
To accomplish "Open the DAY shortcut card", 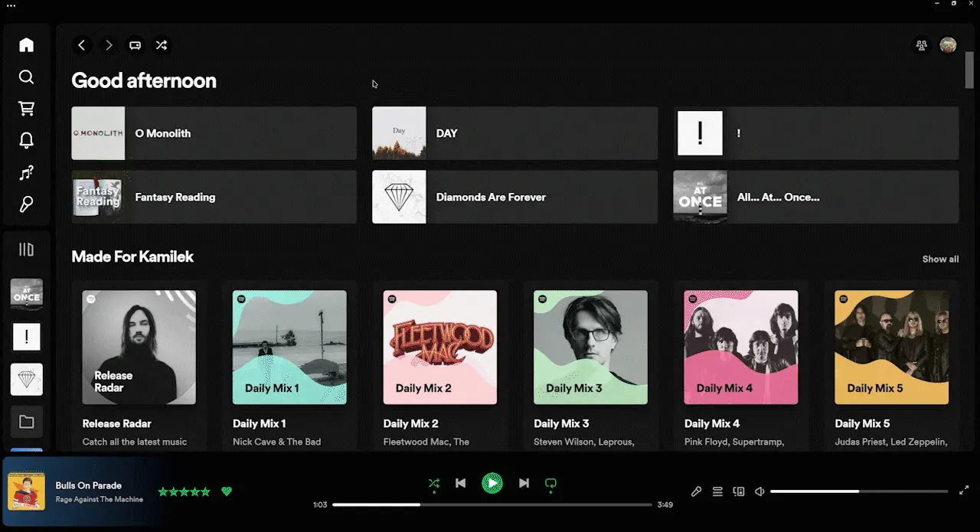I will click(515, 133).
